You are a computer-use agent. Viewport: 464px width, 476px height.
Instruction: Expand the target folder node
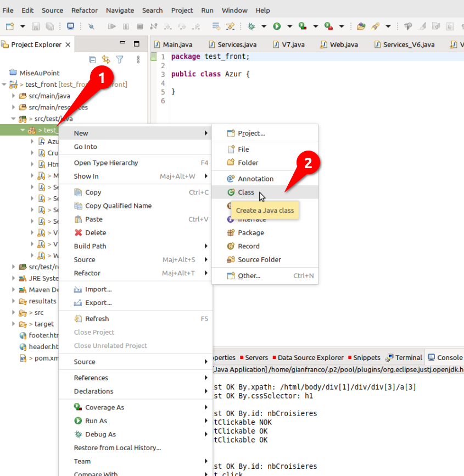[14, 324]
